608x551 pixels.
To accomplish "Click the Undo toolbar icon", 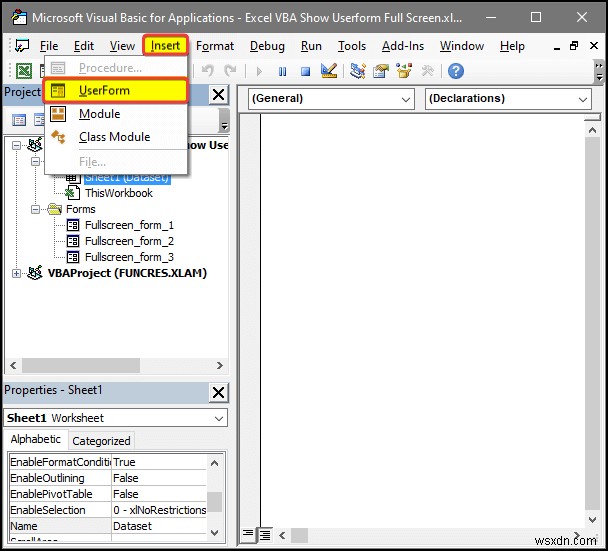I will (x=208, y=71).
